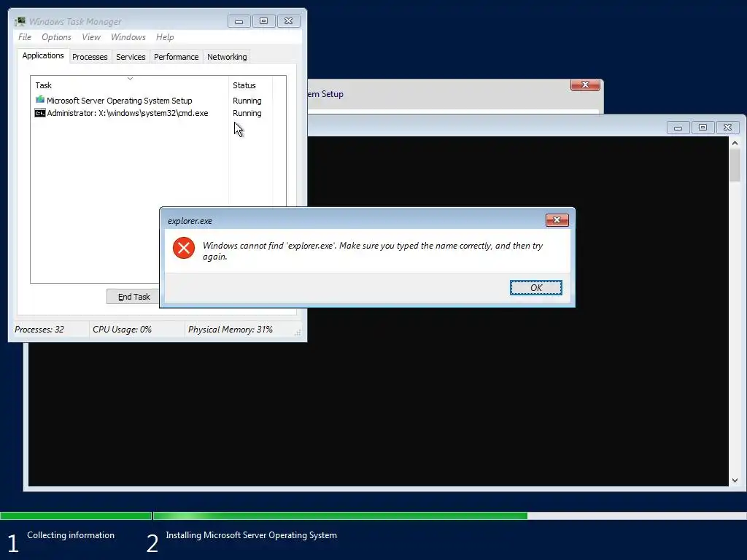Minimize the command prompt window
Image resolution: width=747 pixels, height=560 pixels.
(678, 127)
